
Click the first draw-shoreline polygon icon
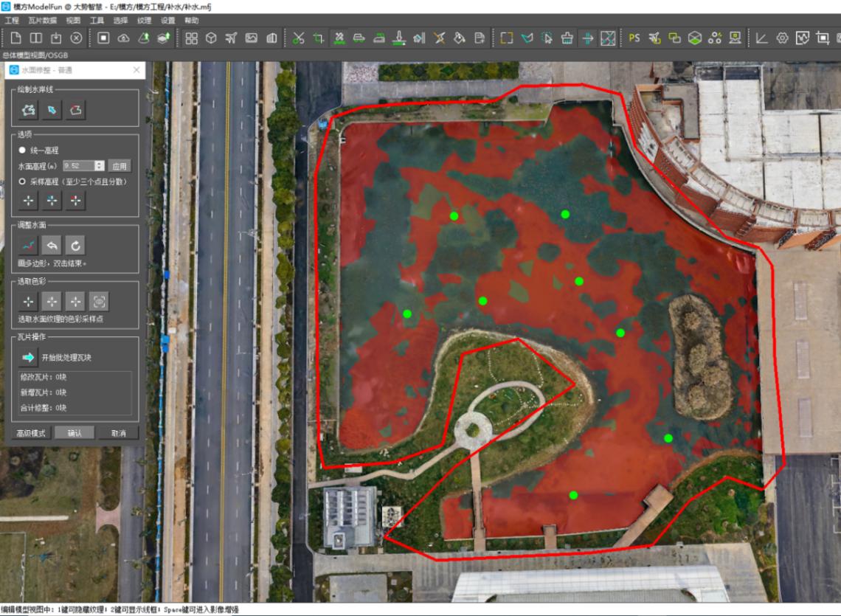(29, 110)
